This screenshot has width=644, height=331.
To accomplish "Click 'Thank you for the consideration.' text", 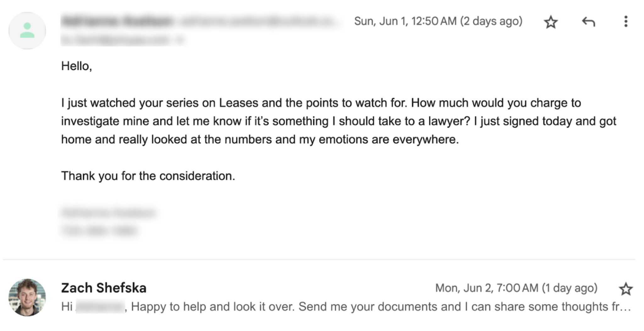I will pos(148,176).
